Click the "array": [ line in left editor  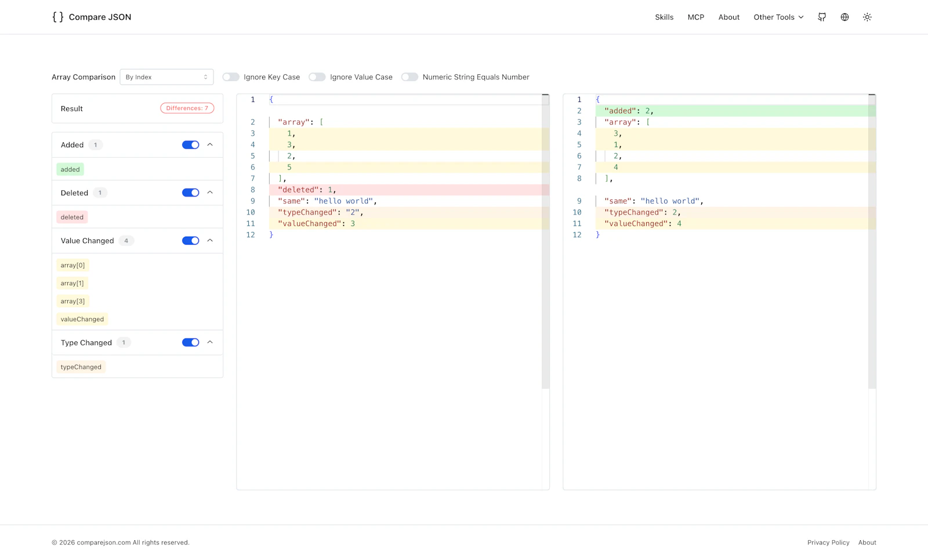[x=300, y=122]
